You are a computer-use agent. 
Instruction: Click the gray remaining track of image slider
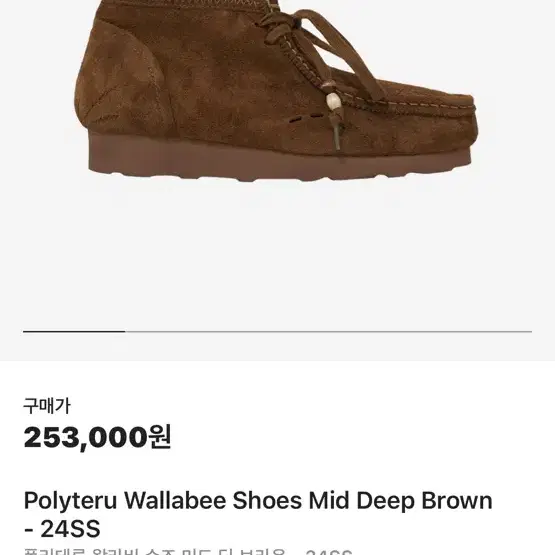click(x=328, y=332)
